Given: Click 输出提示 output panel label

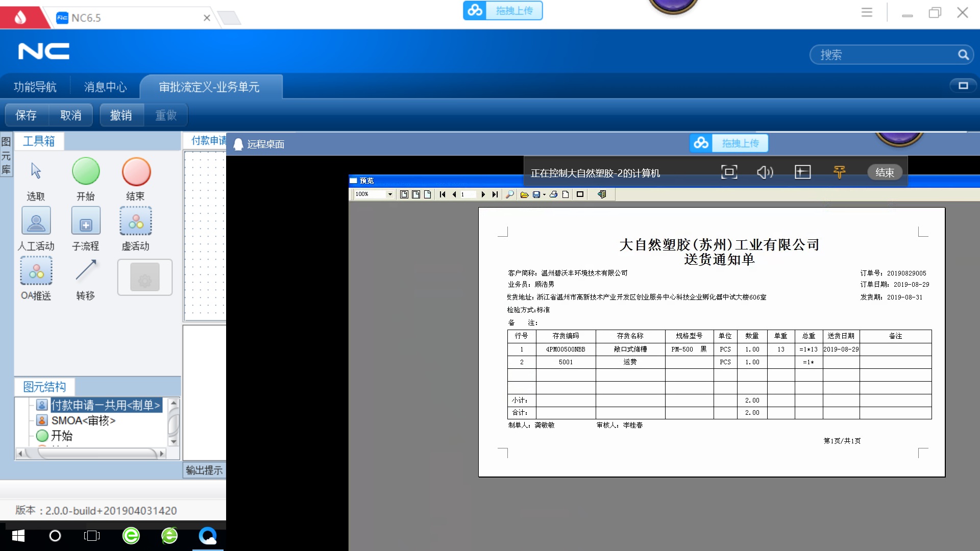Looking at the screenshot, I should (204, 470).
